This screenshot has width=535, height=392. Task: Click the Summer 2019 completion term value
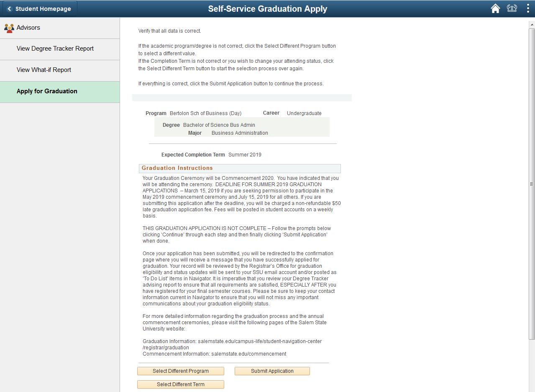245,155
